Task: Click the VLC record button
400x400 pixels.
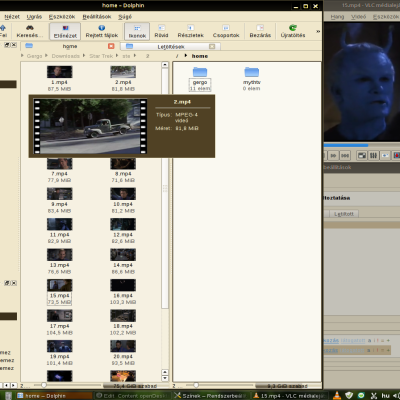Action: tap(396, 155)
